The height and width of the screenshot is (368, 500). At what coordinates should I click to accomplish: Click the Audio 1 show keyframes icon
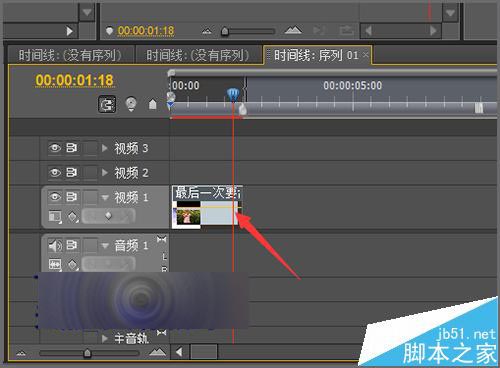coord(73,265)
